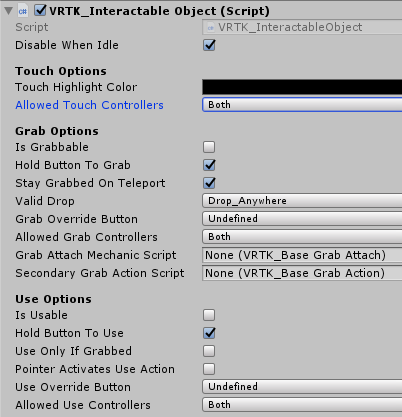Open the Valid Drop dropdown
This screenshot has width=402, height=417.
[302, 201]
